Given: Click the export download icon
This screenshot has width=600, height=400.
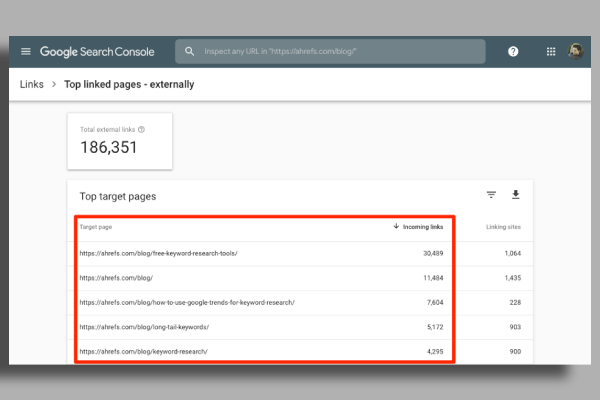Looking at the screenshot, I should pos(515,194).
